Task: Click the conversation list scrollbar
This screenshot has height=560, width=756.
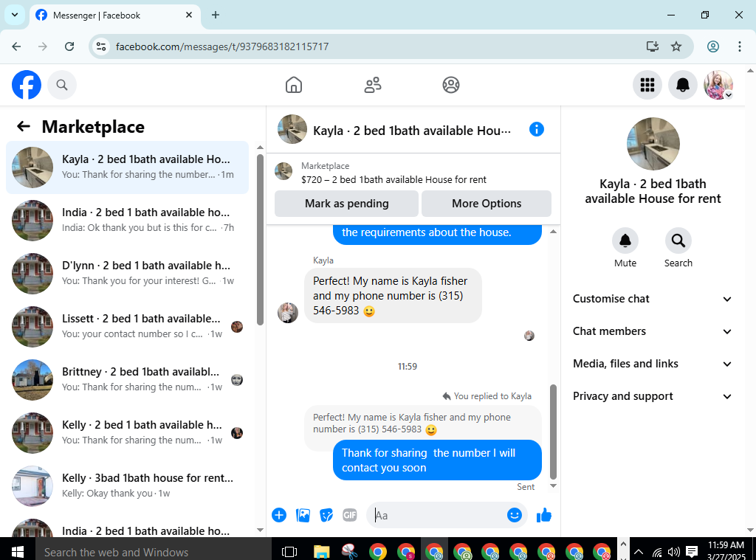Action: pyautogui.click(x=260, y=240)
